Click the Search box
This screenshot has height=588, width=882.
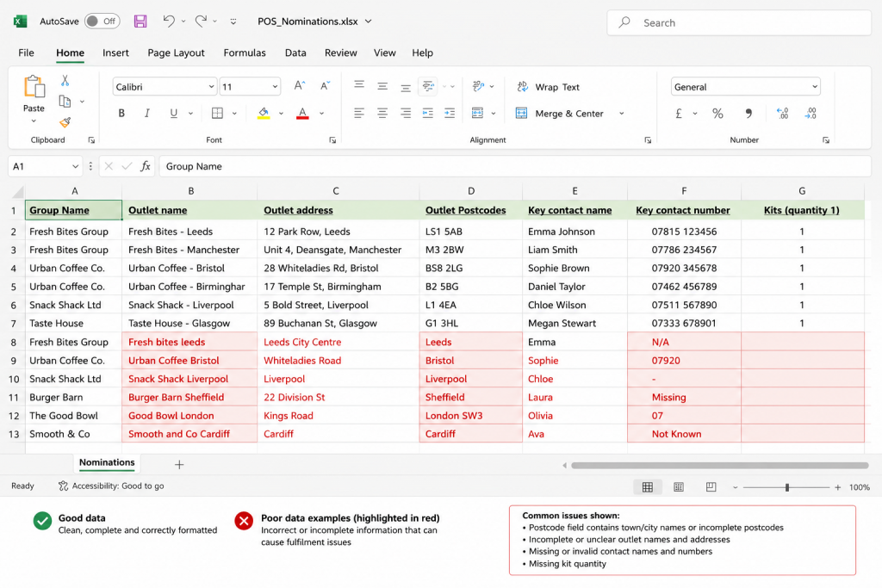coord(738,22)
